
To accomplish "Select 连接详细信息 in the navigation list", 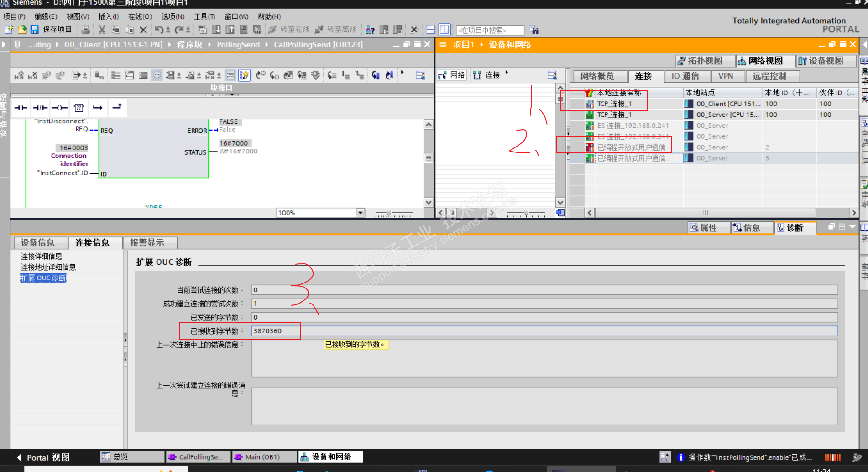I will tap(42, 257).
